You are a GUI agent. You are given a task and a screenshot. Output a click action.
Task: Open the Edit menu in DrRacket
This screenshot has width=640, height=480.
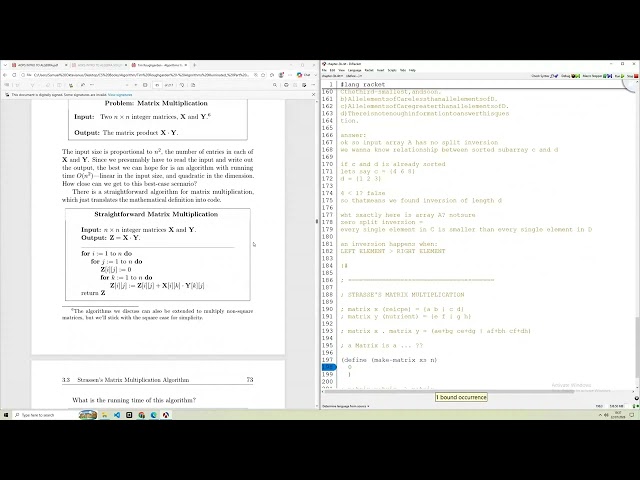tap(332, 70)
